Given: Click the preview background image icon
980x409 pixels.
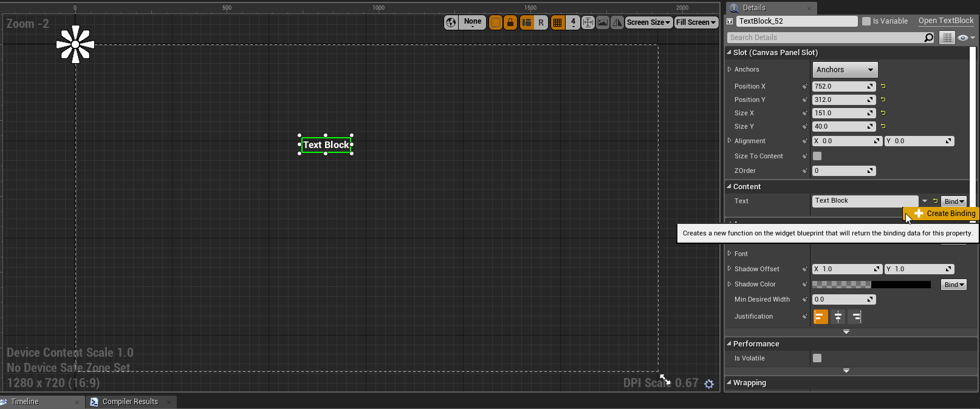Looking at the screenshot, I should [603, 22].
